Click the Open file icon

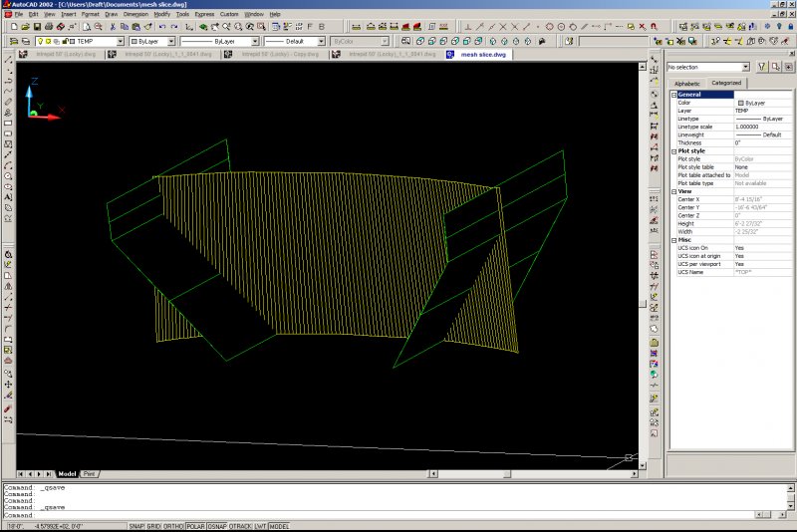(x=24, y=27)
